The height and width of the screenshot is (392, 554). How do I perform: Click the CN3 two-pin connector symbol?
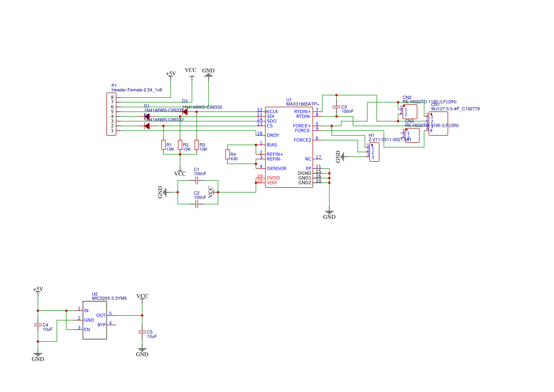(x=412, y=136)
